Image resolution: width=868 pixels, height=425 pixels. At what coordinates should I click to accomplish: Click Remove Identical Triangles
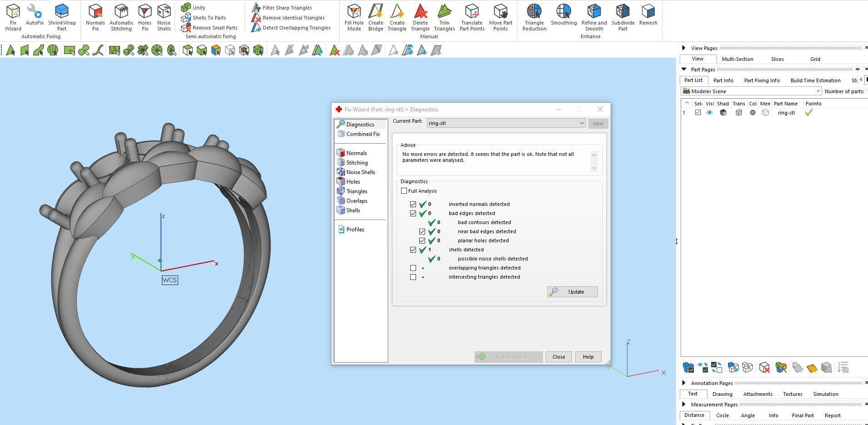click(x=288, y=18)
